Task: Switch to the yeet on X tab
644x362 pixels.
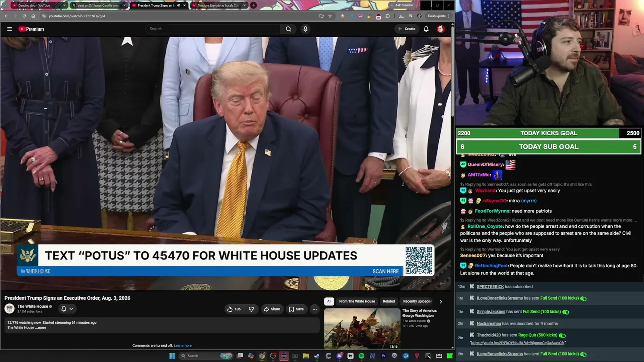Action: 98,5
